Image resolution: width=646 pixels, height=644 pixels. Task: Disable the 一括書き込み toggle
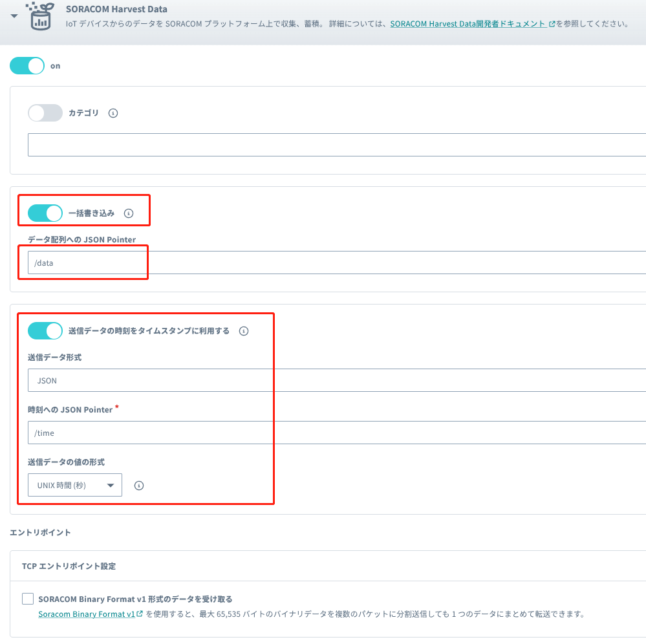pos(45,213)
